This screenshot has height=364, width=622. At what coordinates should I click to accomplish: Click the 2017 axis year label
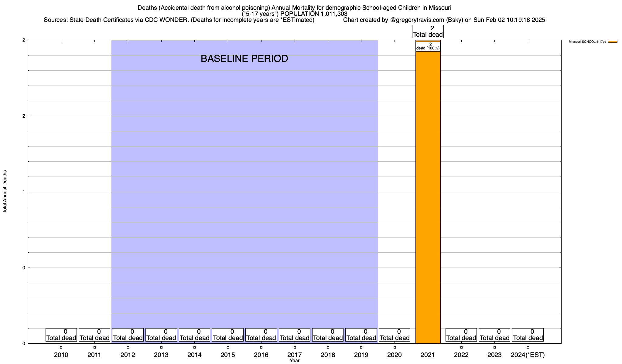coord(294,355)
